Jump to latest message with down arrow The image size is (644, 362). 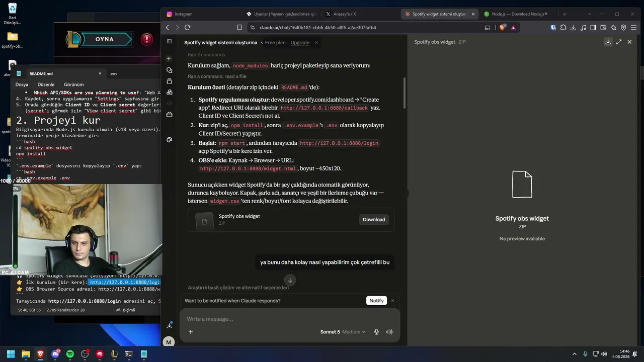(290, 280)
